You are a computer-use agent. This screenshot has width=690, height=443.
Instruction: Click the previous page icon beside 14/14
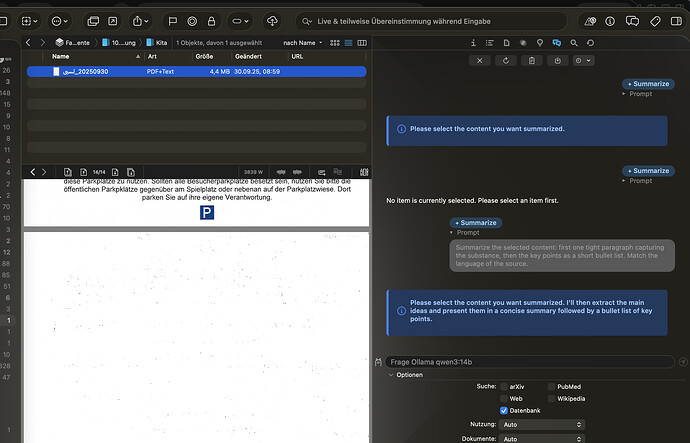pyautogui.click(x=83, y=172)
